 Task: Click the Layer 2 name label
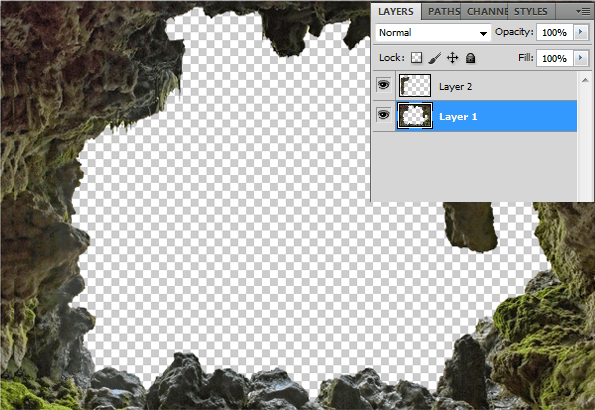[x=455, y=87]
